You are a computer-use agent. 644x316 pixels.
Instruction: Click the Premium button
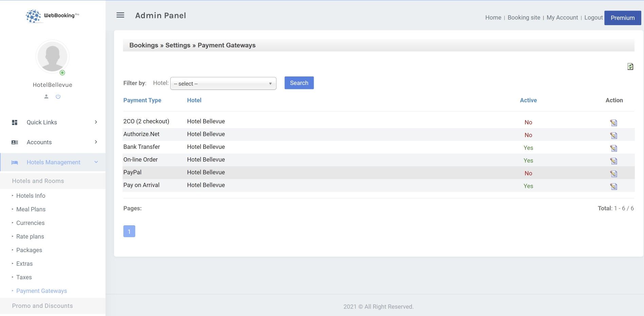coord(622,18)
